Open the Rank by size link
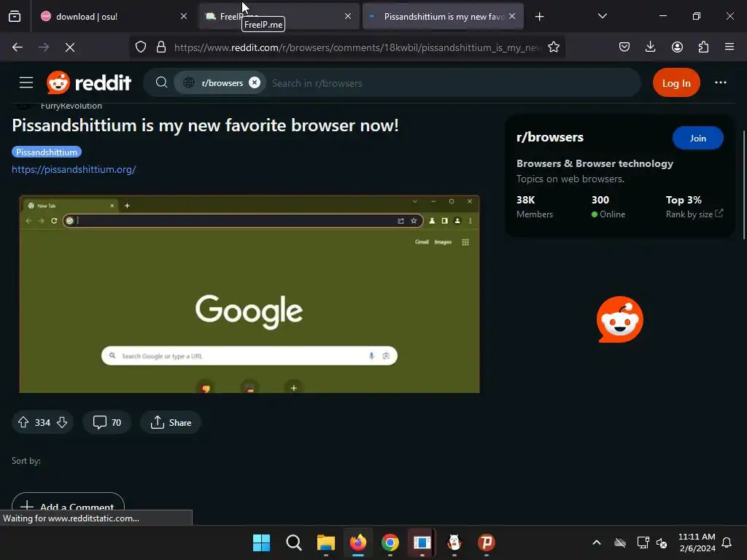The height and width of the screenshot is (560, 747). click(694, 214)
